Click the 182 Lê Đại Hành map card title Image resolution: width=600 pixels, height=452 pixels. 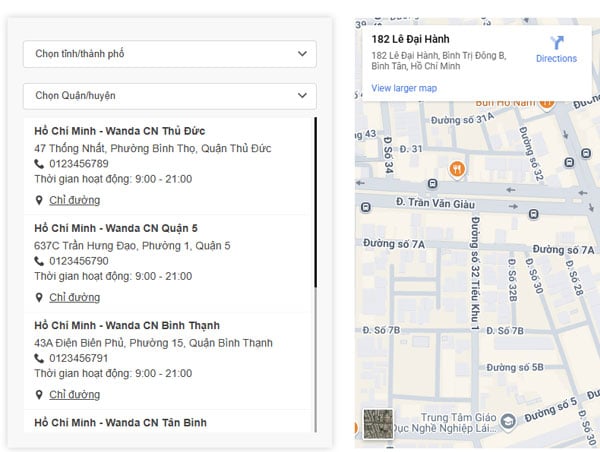pyautogui.click(x=411, y=39)
